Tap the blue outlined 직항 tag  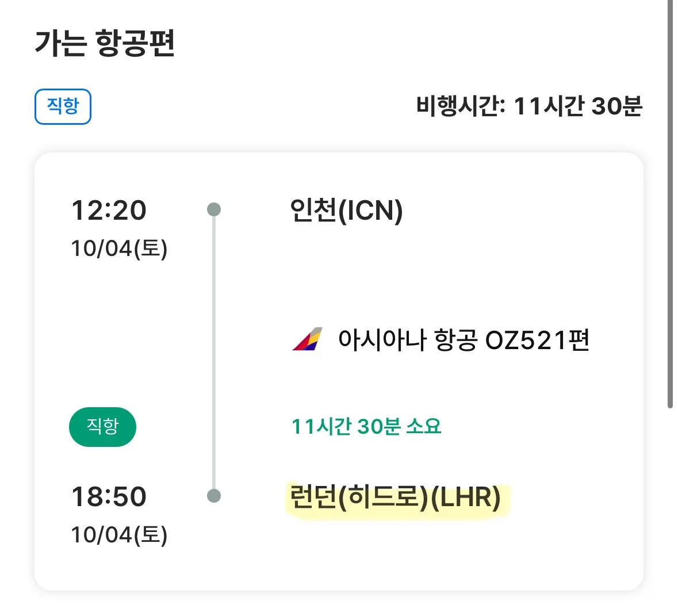[x=63, y=106]
